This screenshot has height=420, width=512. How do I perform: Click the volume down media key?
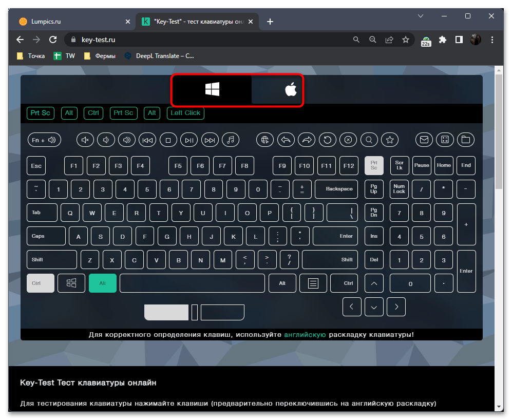[106, 140]
